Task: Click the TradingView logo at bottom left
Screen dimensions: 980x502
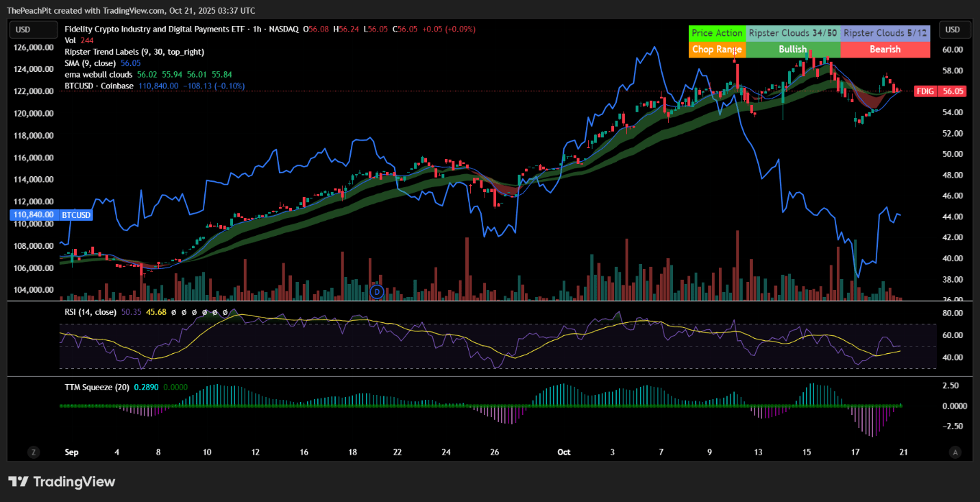Action: pyautogui.click(x=62, y=481)
